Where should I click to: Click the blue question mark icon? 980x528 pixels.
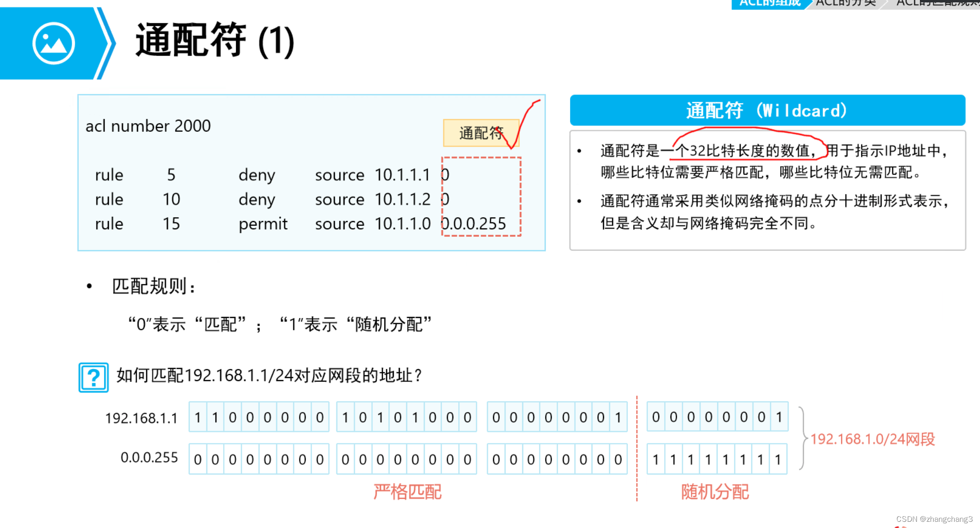click(x=94, y=378)
